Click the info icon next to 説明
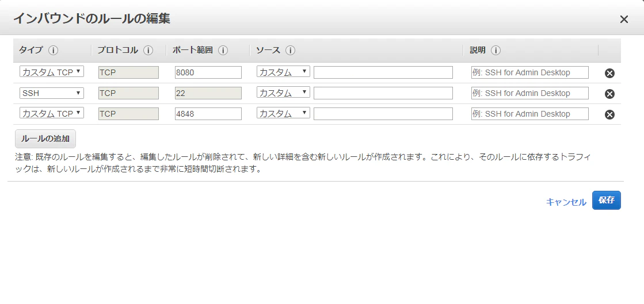The width and height of the screenshot is (644, 304). [x=496, y=51]
